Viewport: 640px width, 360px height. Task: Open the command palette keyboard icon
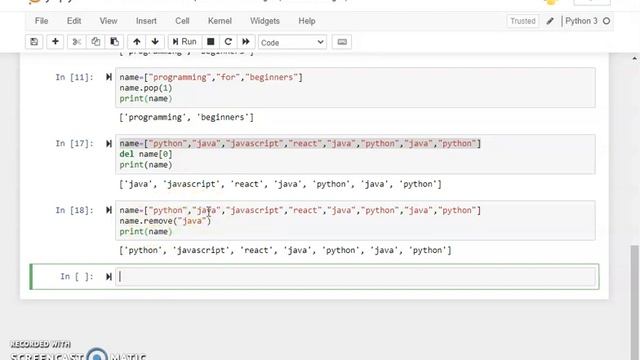(x=342, y=42)
